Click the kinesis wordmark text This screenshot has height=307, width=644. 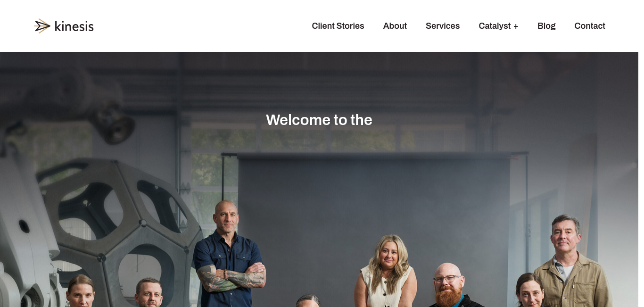click(74, 26)
